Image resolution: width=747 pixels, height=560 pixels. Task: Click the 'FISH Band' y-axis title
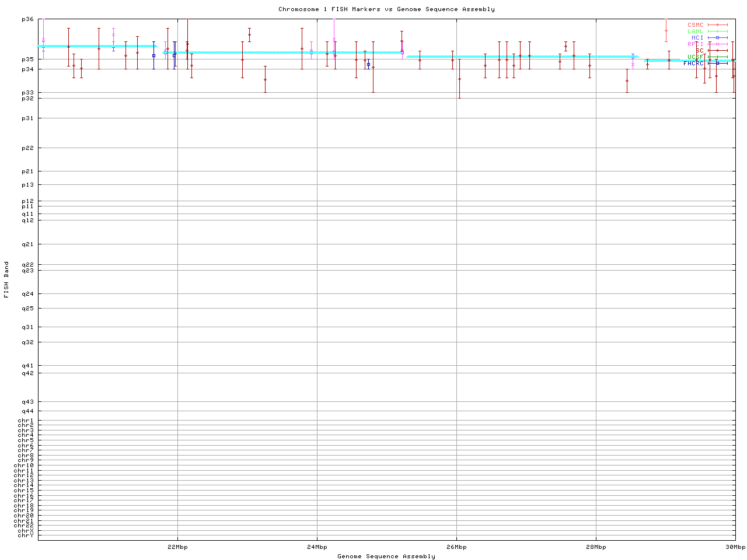point(6,279)
